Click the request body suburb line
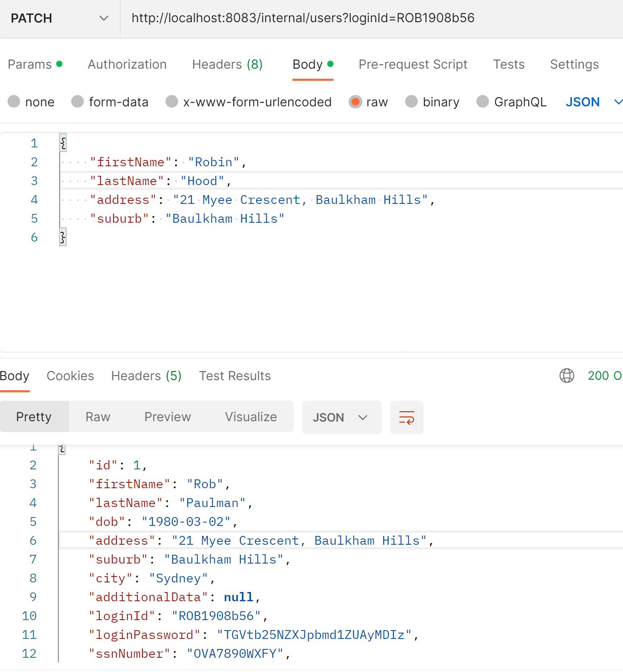Image resolution: width=623 pixels, height=672 pixels. click(x=187, y=219)
